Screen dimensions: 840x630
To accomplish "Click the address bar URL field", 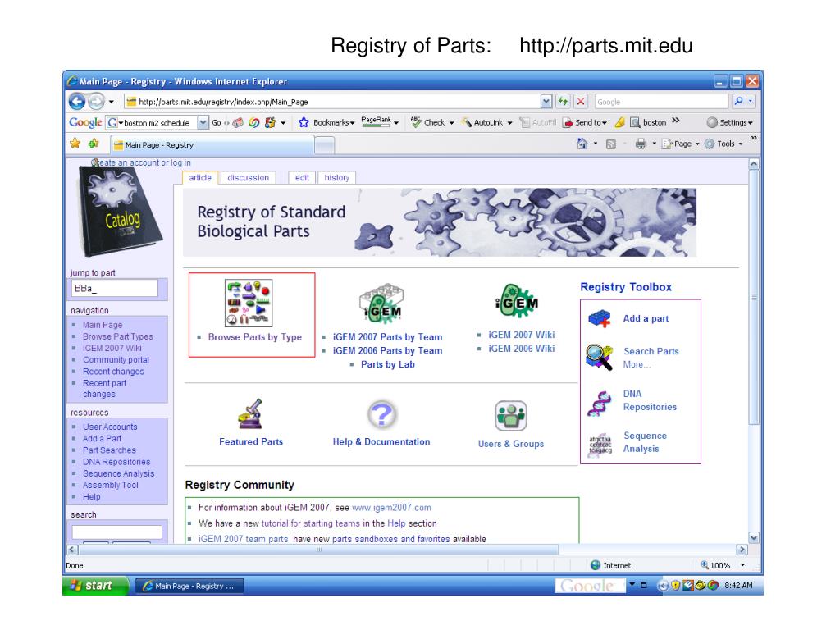I will pyautogui.click(x=332, y=102).
